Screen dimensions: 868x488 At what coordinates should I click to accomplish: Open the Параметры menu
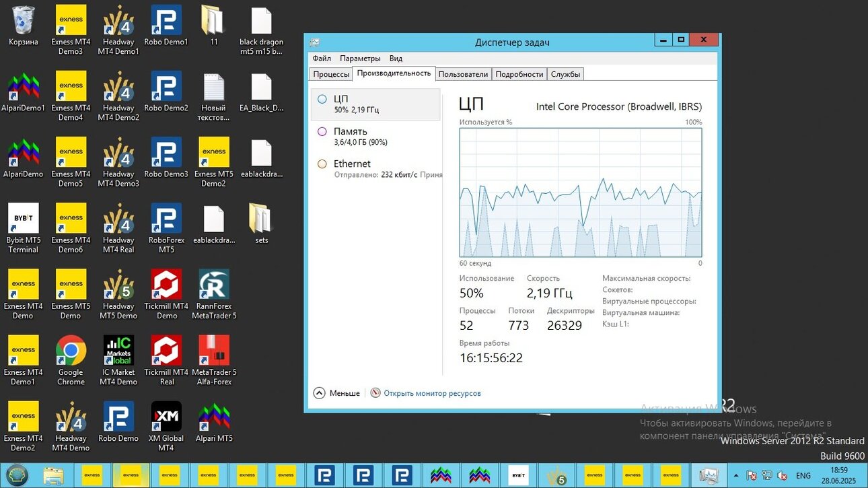pos(360,59)
